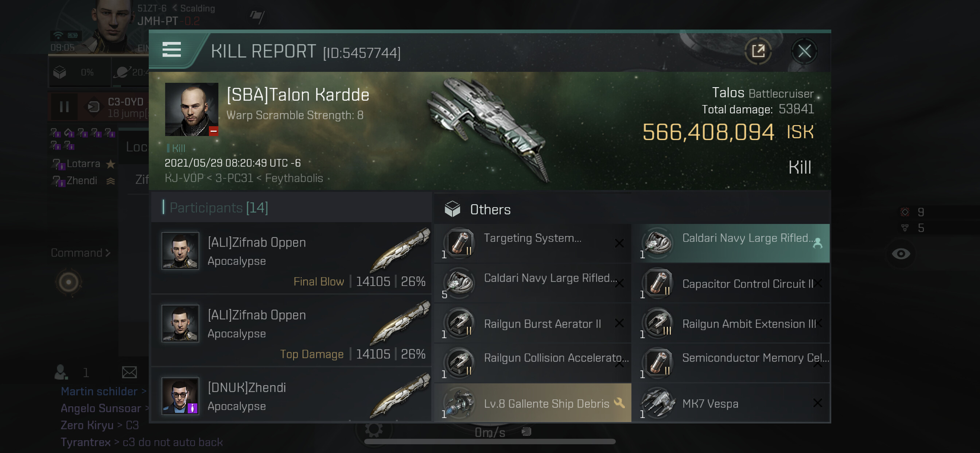
Task: Open the kill report hamburger menu
Action: (172, 50)
